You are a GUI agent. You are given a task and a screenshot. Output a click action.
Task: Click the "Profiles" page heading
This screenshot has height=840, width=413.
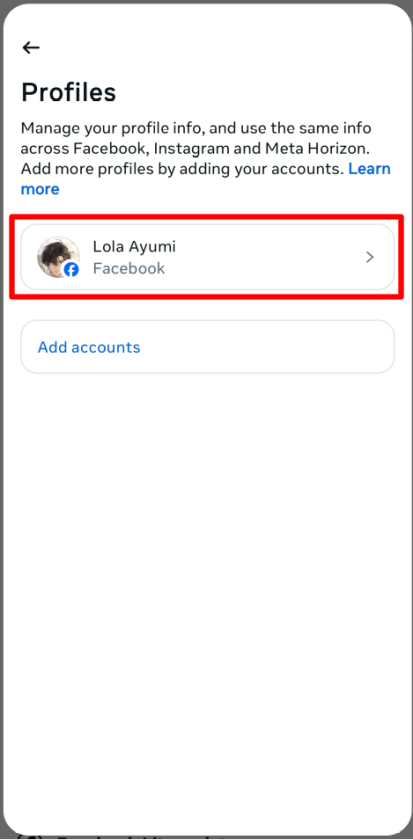[x=69, y=93]
